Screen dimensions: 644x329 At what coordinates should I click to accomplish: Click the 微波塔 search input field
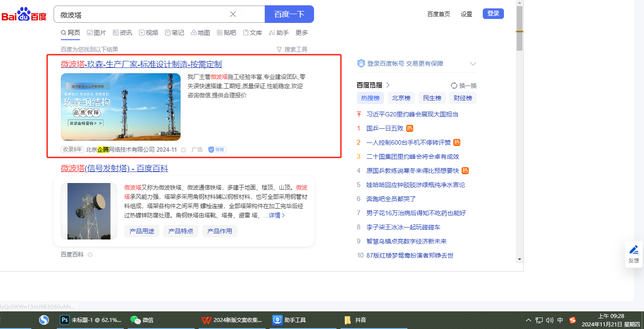coord(141,15)
